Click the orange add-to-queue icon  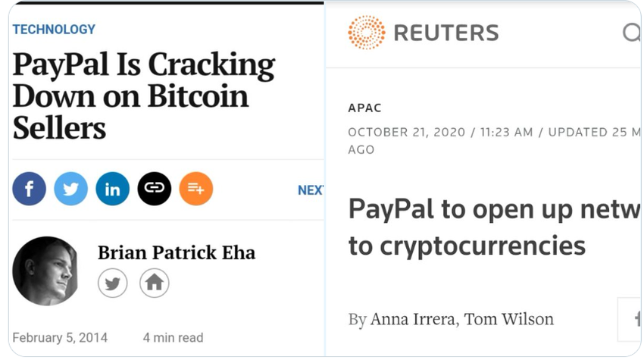click(195, 189)
